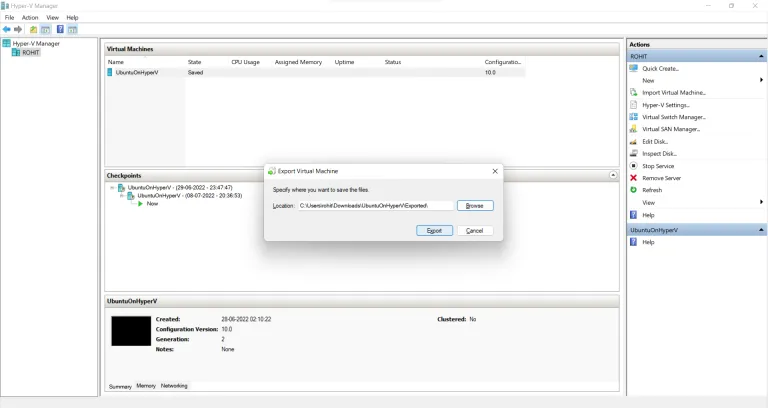Click Import Virtual Machine action
Viewport: 768px width, 408px height.
click(674, 93)
